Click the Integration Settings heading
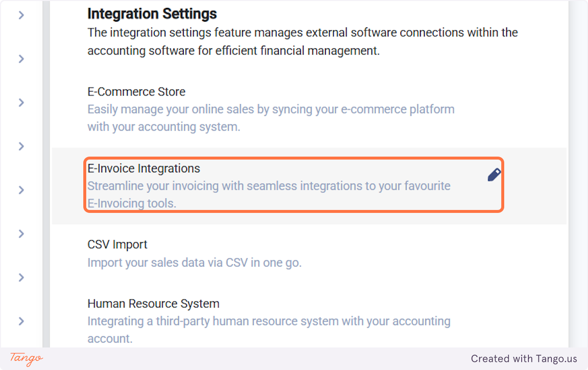588x370 pixels. pyautogui.click(x=152, y=13)
